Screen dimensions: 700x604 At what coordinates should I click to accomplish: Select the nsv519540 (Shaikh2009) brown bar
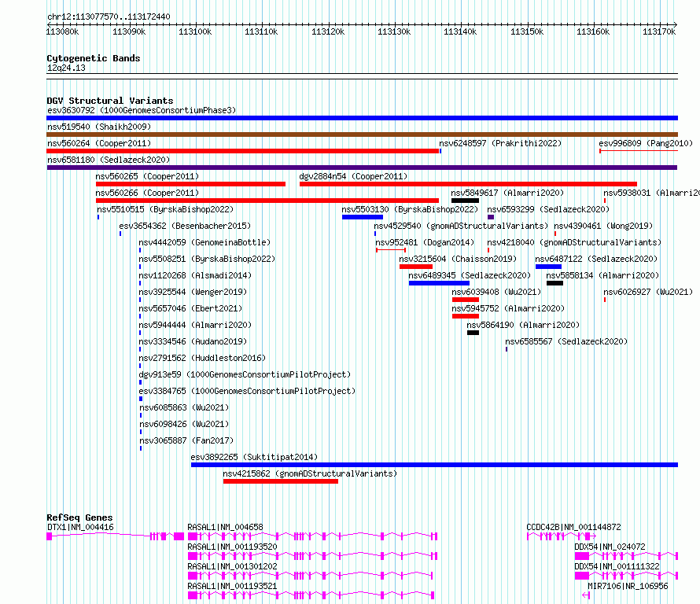[x=362, y=134]
